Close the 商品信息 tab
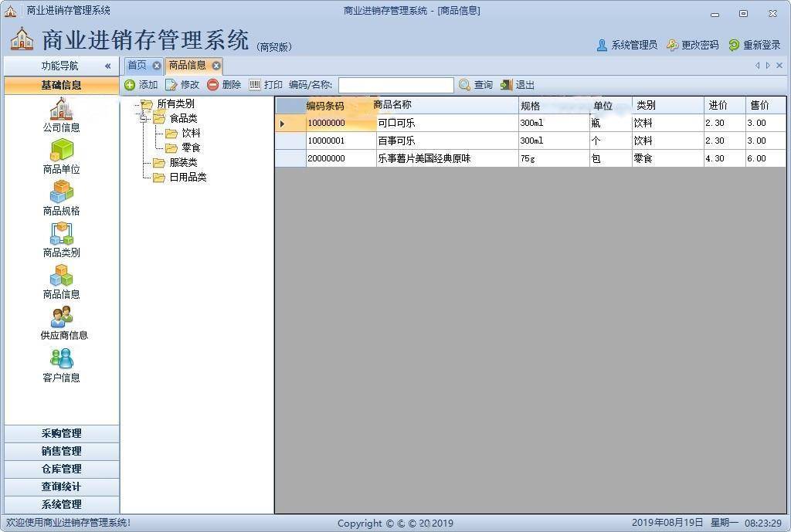Viewport: 791px width, 532px height. tap(216, 66)
